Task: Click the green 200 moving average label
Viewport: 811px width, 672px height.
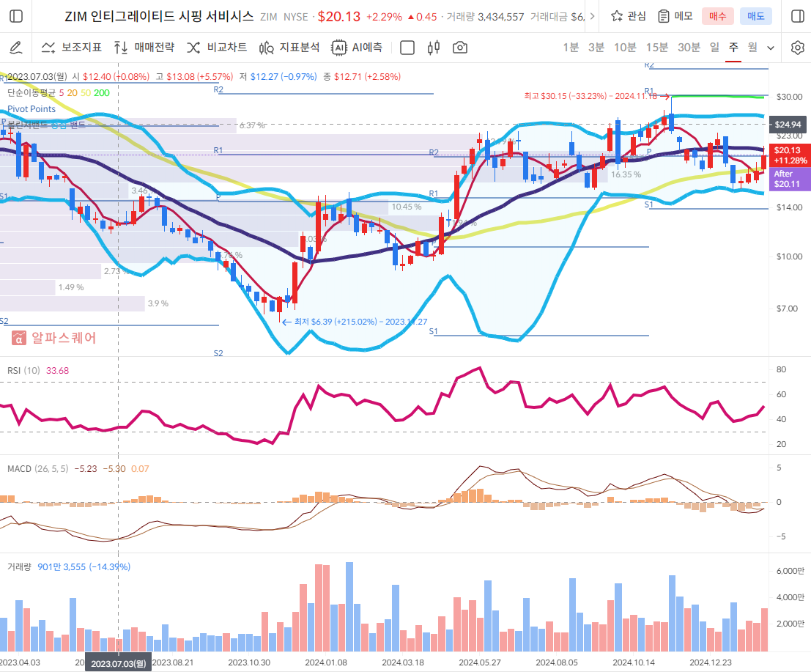Action: pos(101,92)
